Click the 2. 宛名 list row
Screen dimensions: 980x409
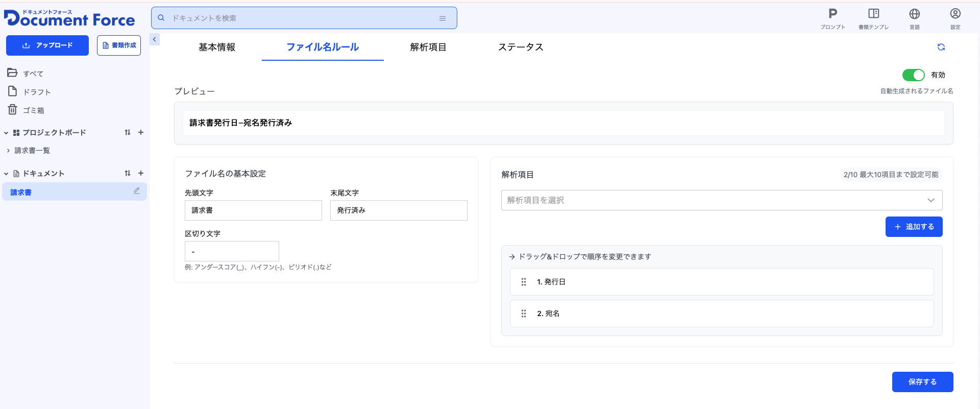point(722,314)
